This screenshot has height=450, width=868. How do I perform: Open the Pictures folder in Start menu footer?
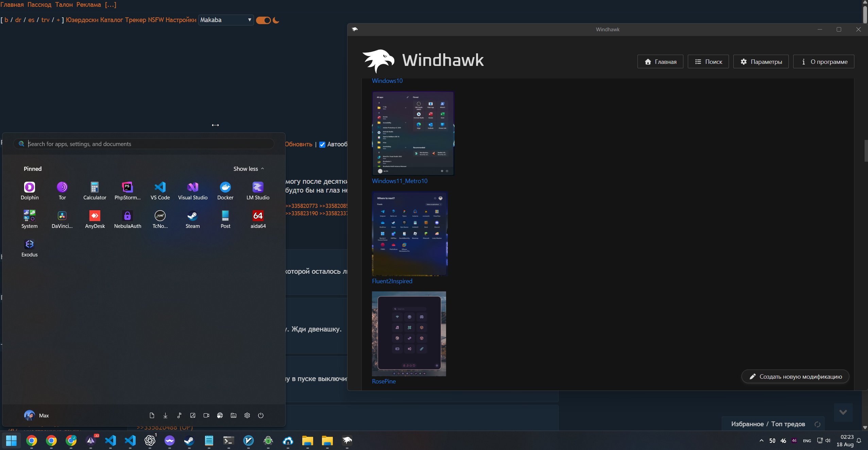coord(193,415)
